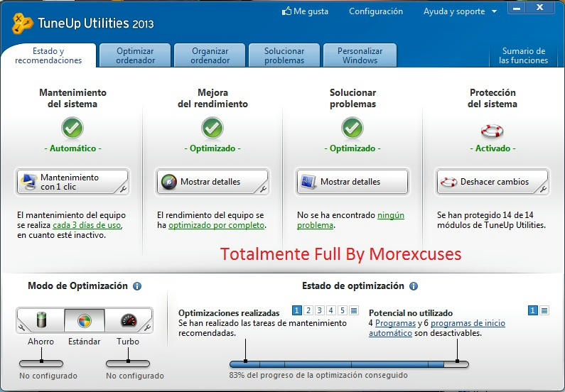565x392 pixels.
Task: Open the Solucionar problemas tab
Action: pos(284,55)
